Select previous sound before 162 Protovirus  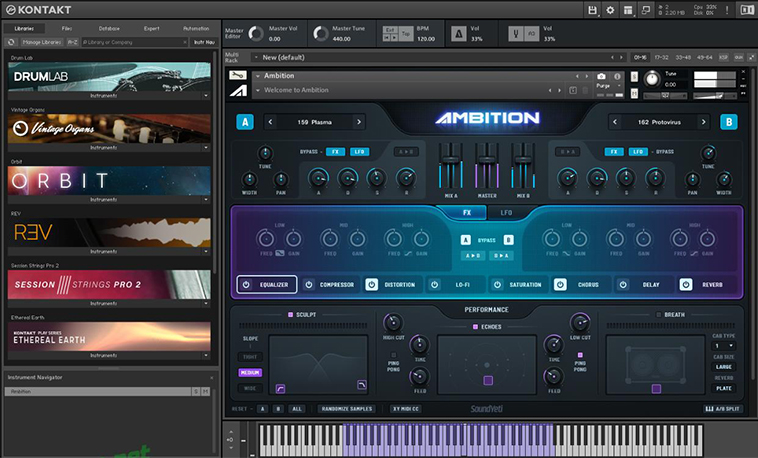coord(615,122)
